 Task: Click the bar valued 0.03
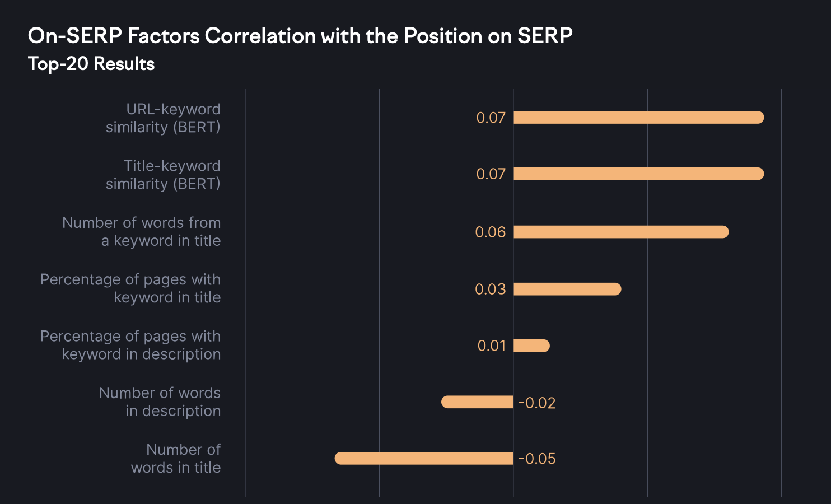click(567, 289)
